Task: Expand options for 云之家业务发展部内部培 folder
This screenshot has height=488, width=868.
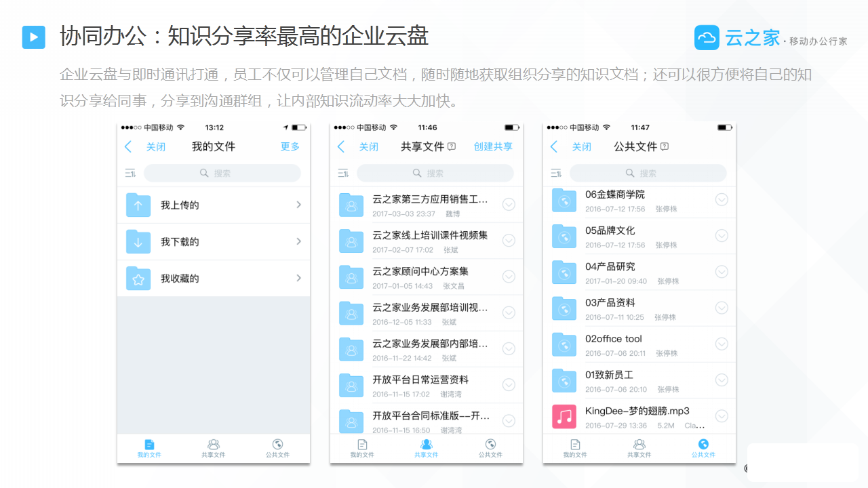Action: point(509,348)
